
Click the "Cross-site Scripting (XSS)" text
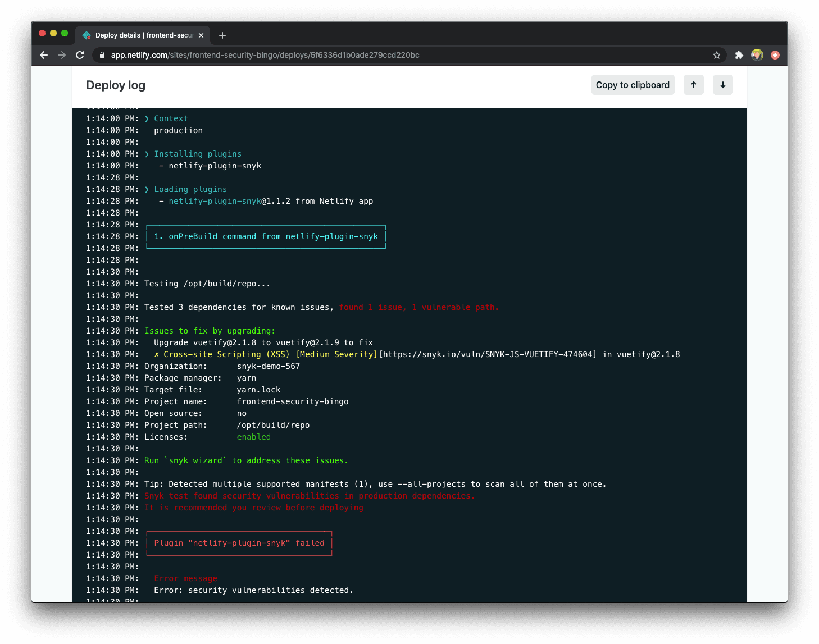pos(226,354)
